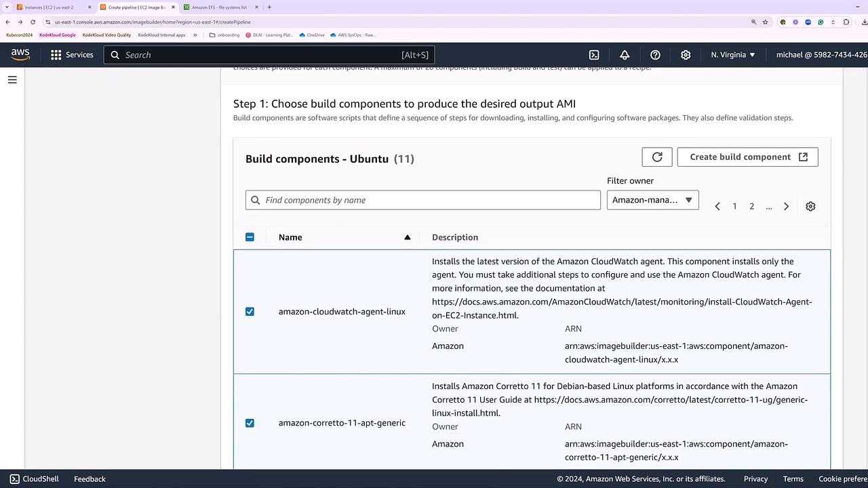
Task: Open DLAI Learning Platform bookmark
Action: tap(269, 35)
